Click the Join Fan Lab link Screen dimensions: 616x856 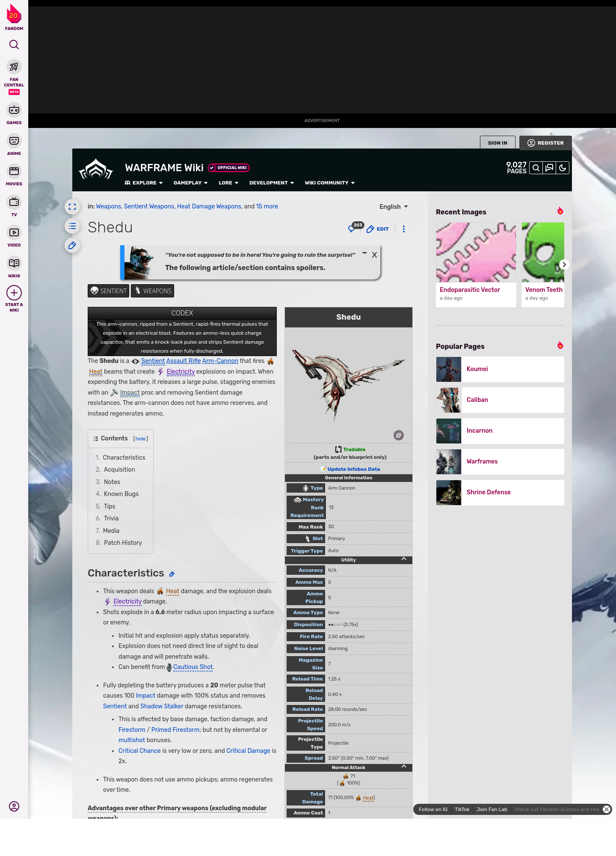coord(492,809)
